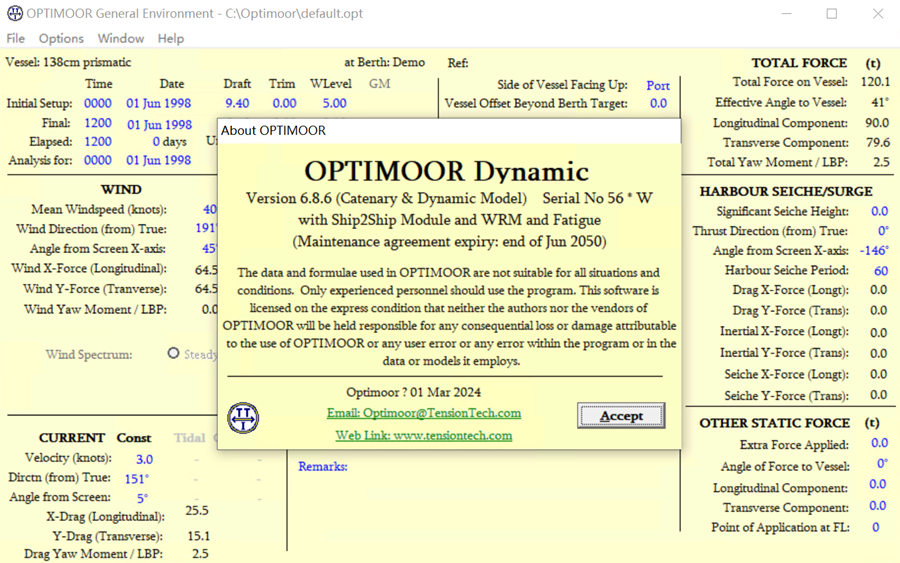The height and width of the screenshot is (563, 900).
Task: Click the Other Static Longitudinal Component value
Action: (x=878, y=484)
